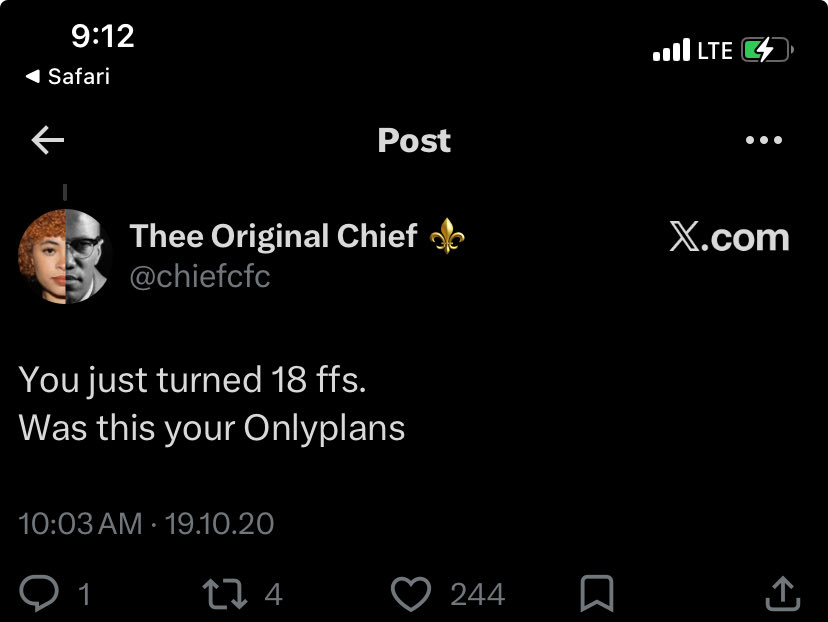Bookmark this post
828x622 pixels.
click(597, 593)
